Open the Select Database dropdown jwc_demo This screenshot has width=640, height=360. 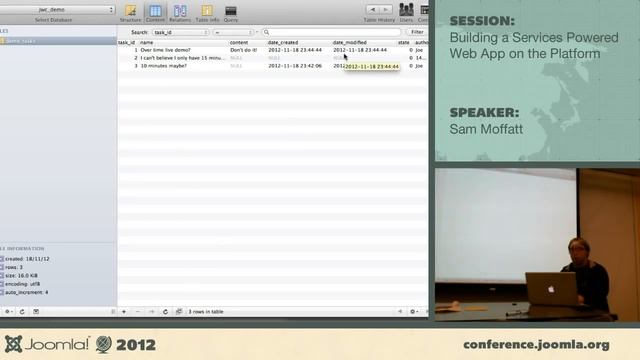[x=57, y=9]
